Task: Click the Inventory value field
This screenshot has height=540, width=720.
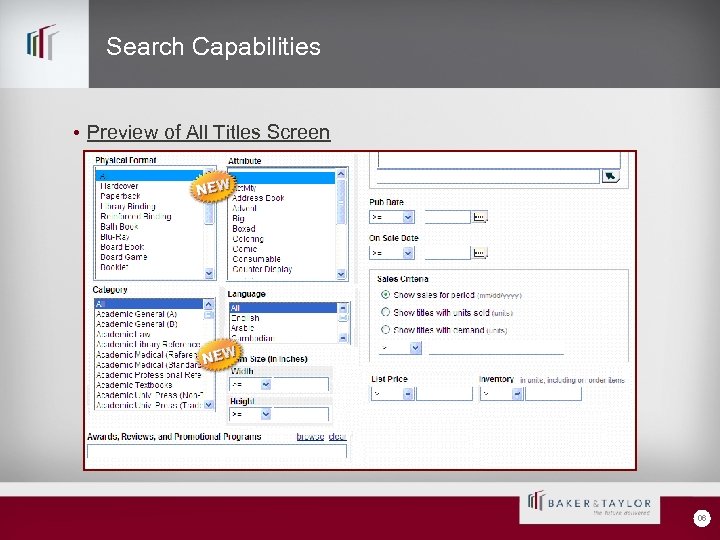Action: pyautogui.click(x=553, y=394)
